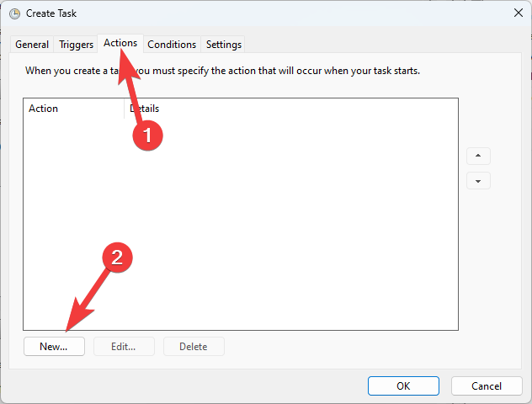Click the red step 1 badge
The width and height of the screenshot is (532, 404).
coord(148,135)
